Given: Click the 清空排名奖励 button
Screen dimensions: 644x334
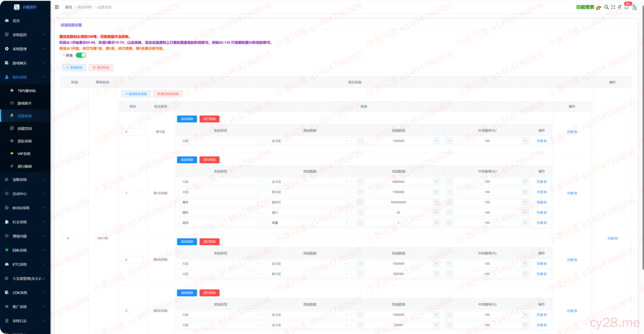Looking at the screenshot, I should point(168,94).
